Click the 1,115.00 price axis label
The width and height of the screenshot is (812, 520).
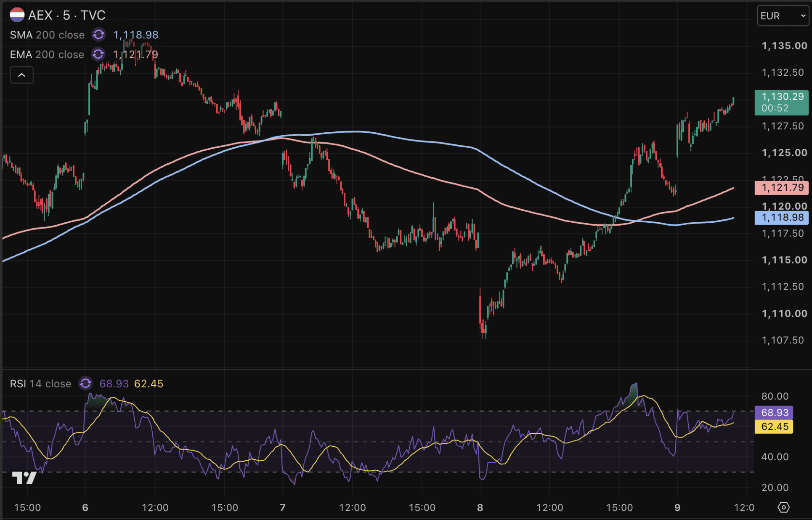(x=784, y=260)
